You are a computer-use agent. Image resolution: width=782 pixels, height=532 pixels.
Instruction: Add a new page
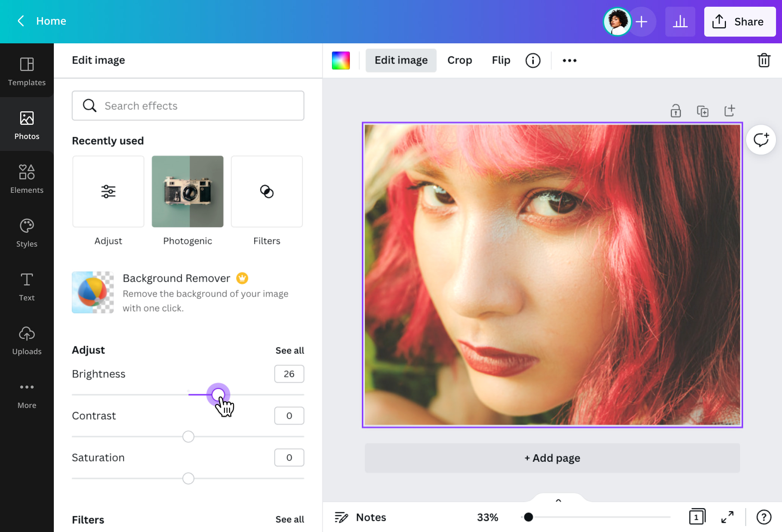[x=552, y=458]
